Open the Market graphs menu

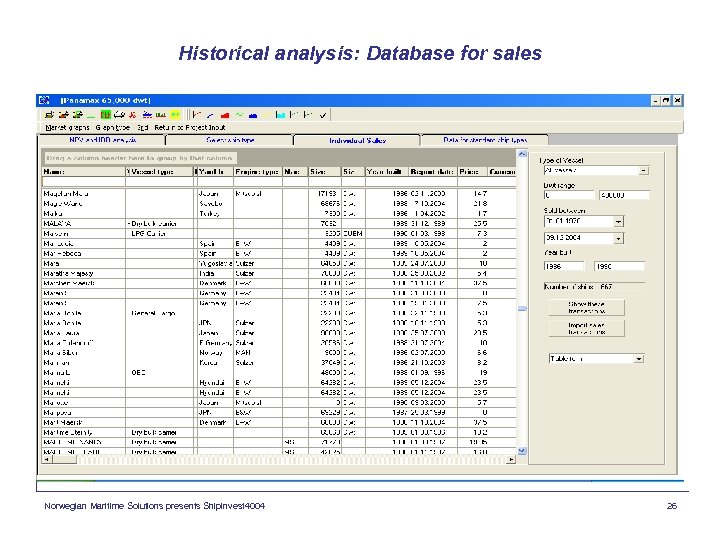pos(68,128)
